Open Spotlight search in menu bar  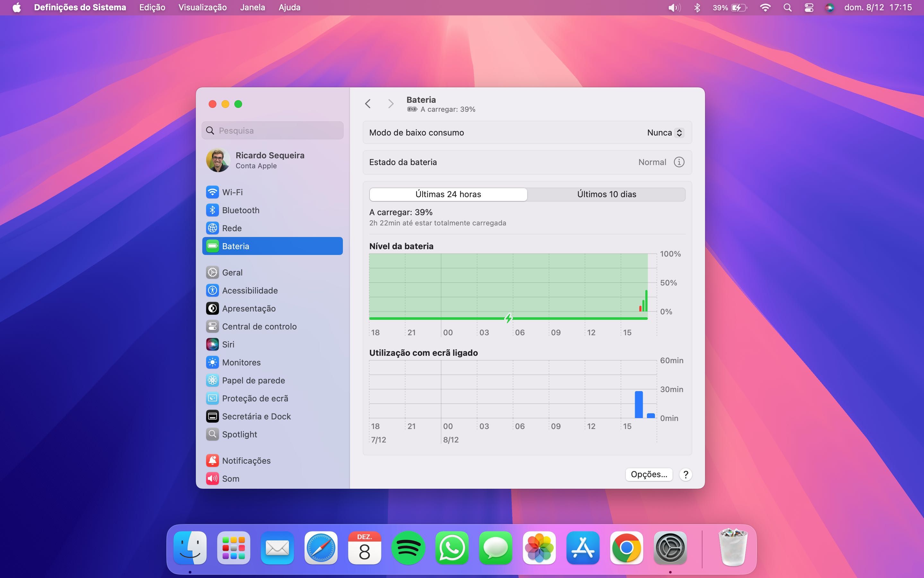click(x=787, y=7)
